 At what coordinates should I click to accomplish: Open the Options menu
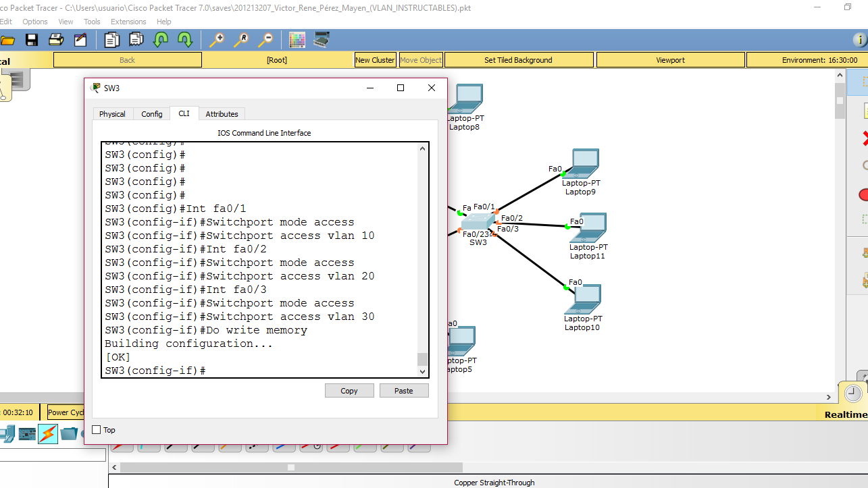[35, 22]
